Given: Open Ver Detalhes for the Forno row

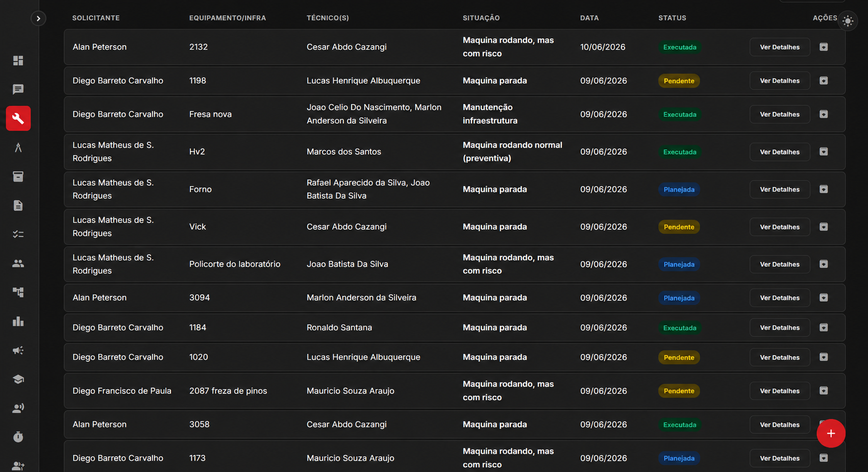Looking at the screenshot, I should 779,189.
